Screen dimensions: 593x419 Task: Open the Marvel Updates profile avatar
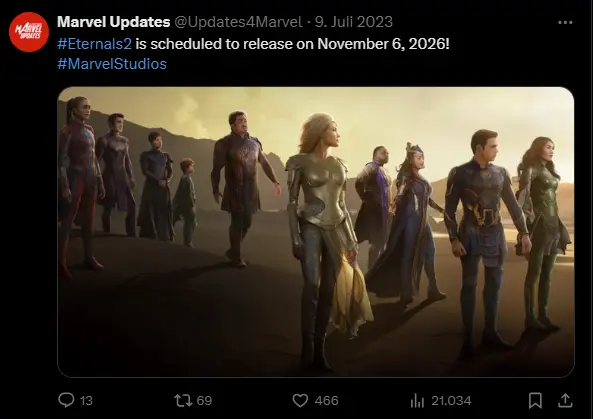(29, 32)
